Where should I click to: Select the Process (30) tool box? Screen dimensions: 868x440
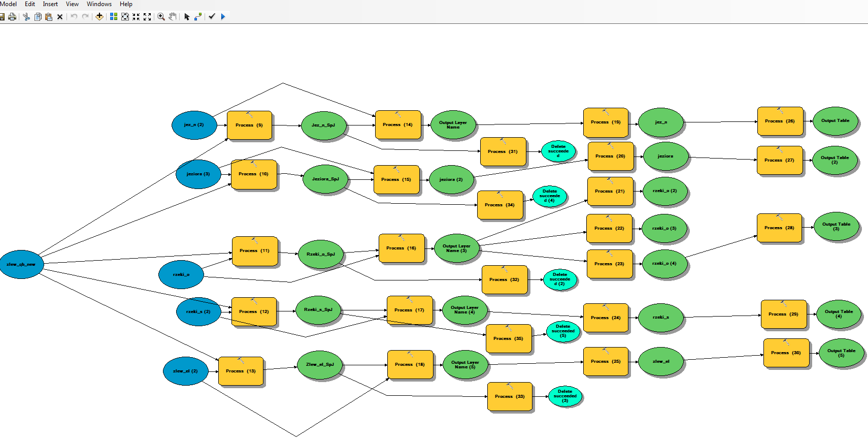coord(786,353)
